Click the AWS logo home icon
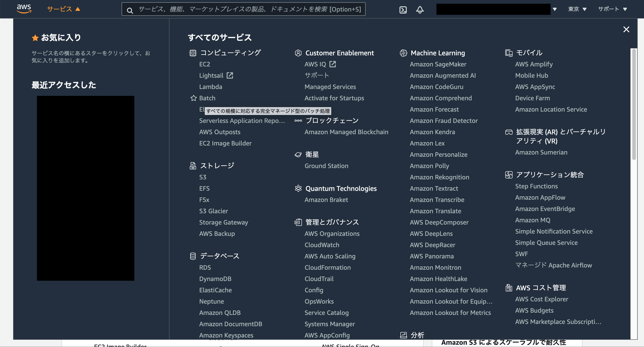 [24, 9]
